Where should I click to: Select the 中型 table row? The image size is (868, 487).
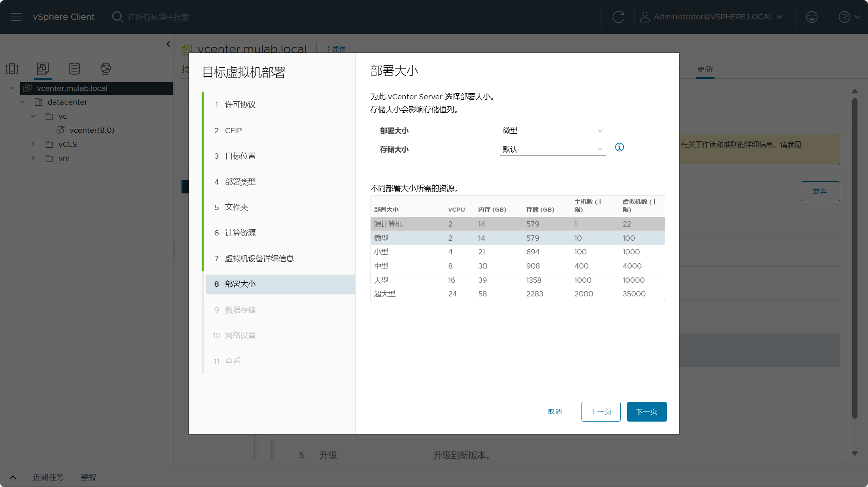click(x=517, y=266)
